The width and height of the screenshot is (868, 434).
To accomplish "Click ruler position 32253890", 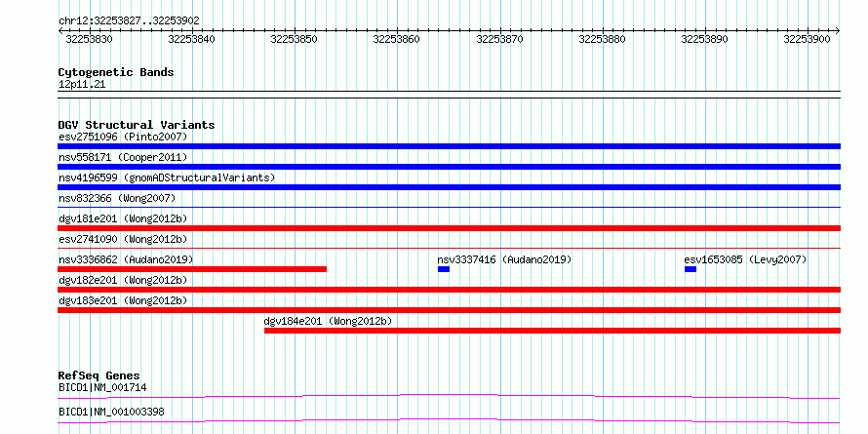I will (x=705, y=39).
